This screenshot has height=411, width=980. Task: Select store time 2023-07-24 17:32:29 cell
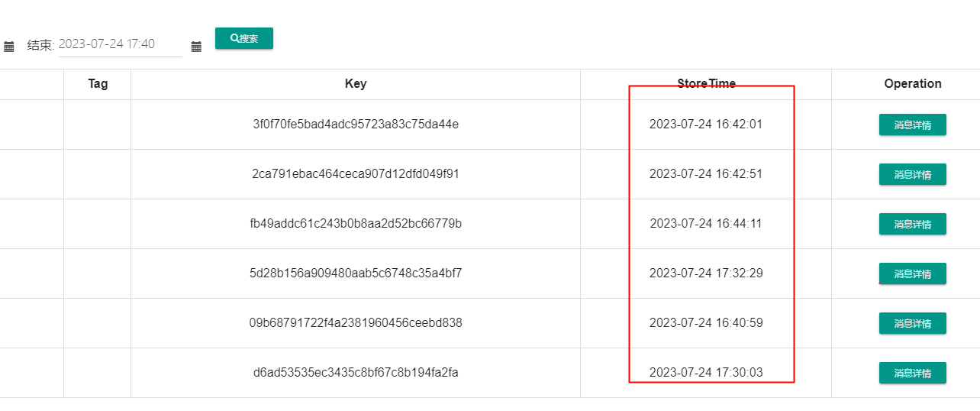click(x=706, y=273)
